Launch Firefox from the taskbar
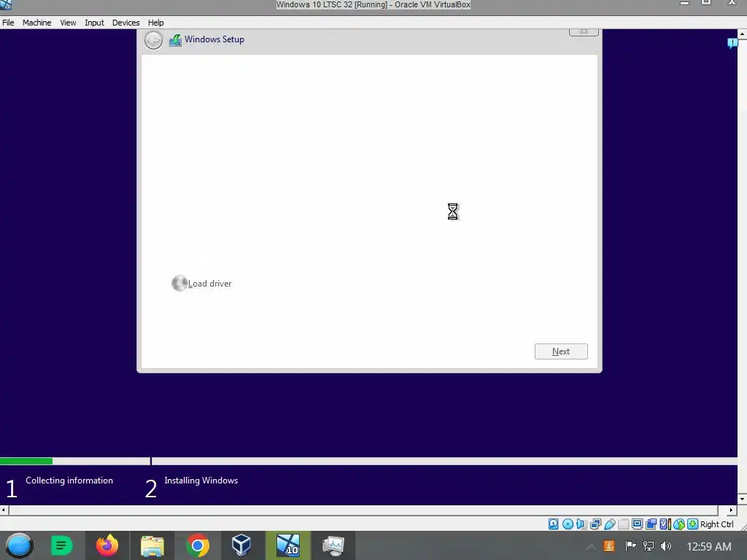 [107, 545]
